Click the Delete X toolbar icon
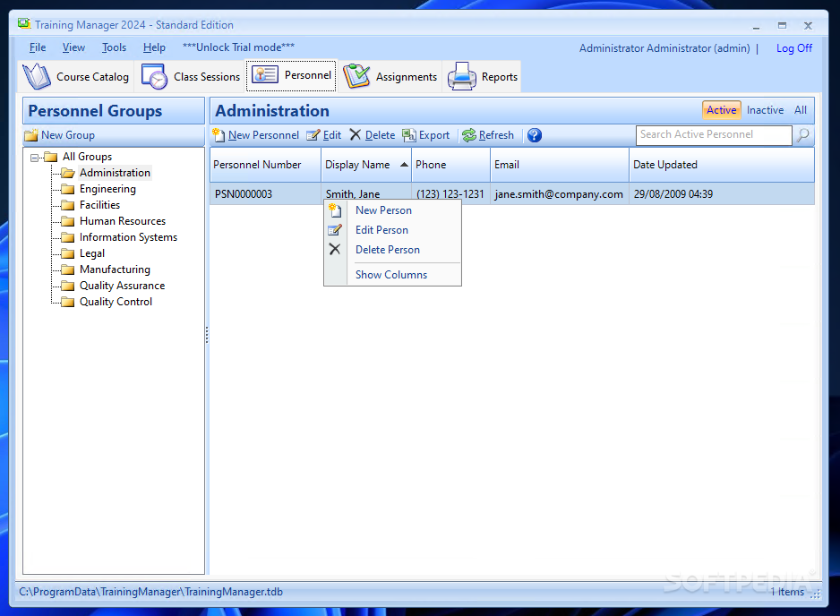The image size is (840, 616). point(356,134)
